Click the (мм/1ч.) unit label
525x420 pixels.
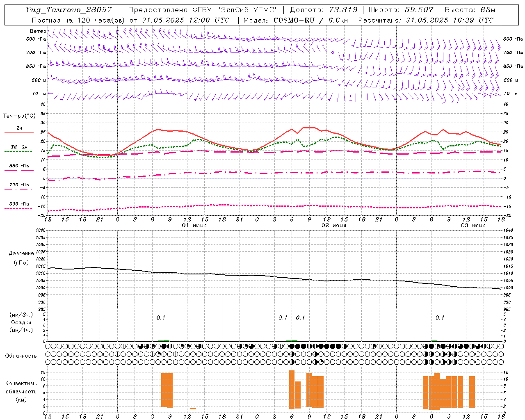(x=21, y=330)
